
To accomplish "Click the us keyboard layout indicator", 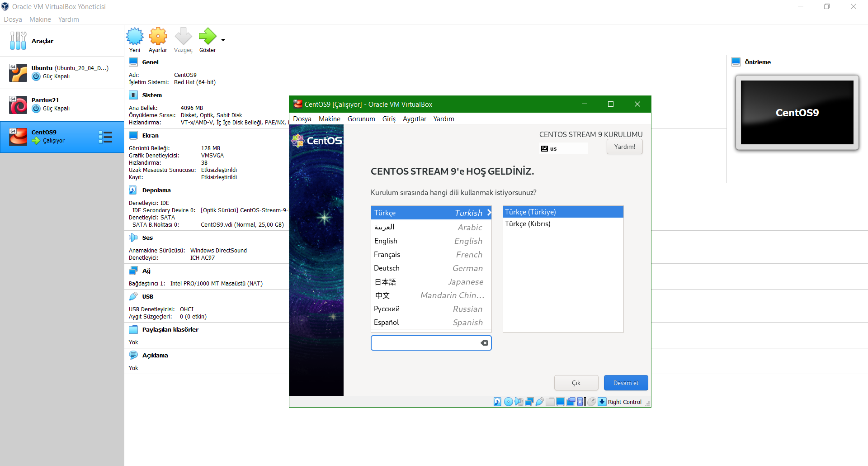I will click(x=563, y=148).
